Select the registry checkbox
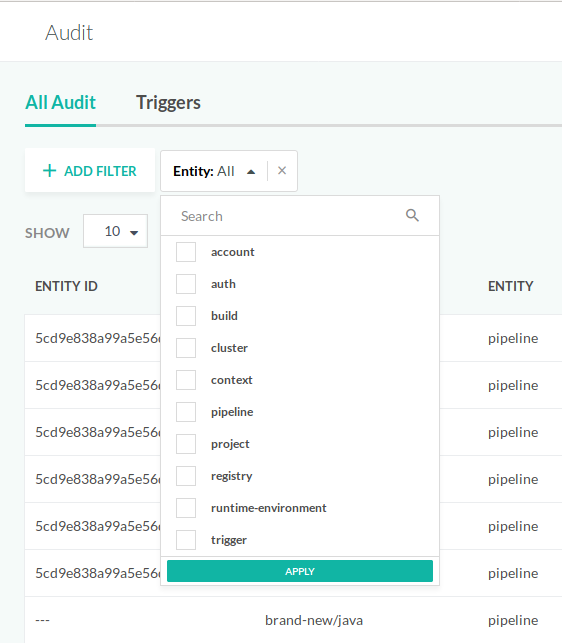 pos(186,476)
